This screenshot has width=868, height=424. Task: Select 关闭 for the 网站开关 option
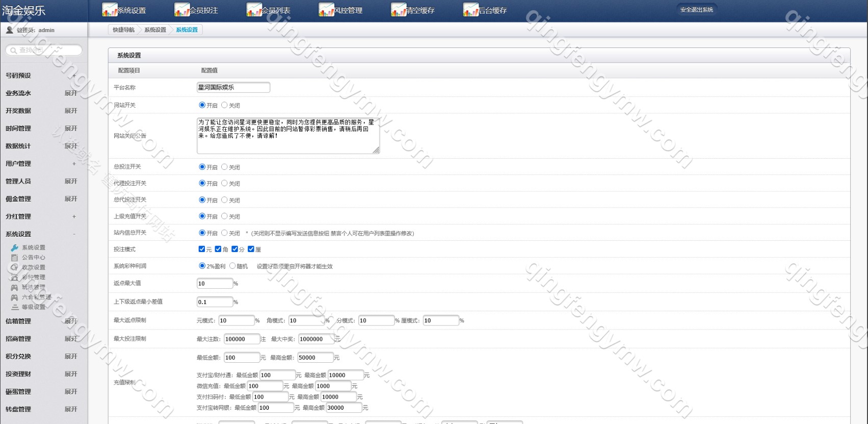(x=224, y=105)
